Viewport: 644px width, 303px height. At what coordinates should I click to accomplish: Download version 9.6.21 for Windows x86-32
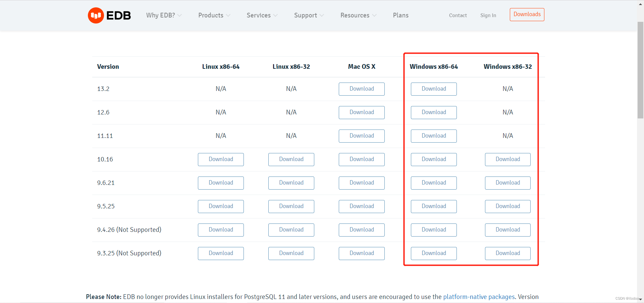(508, 183)
